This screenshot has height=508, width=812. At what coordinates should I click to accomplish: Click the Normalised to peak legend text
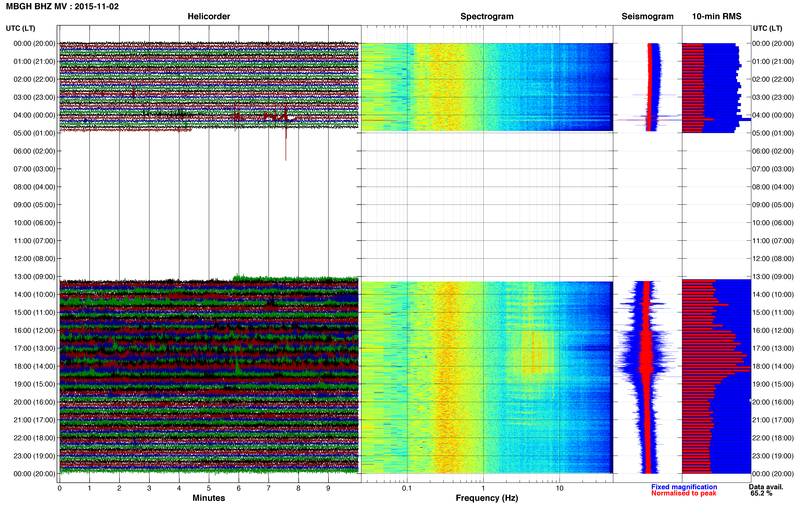coord(684,493)
